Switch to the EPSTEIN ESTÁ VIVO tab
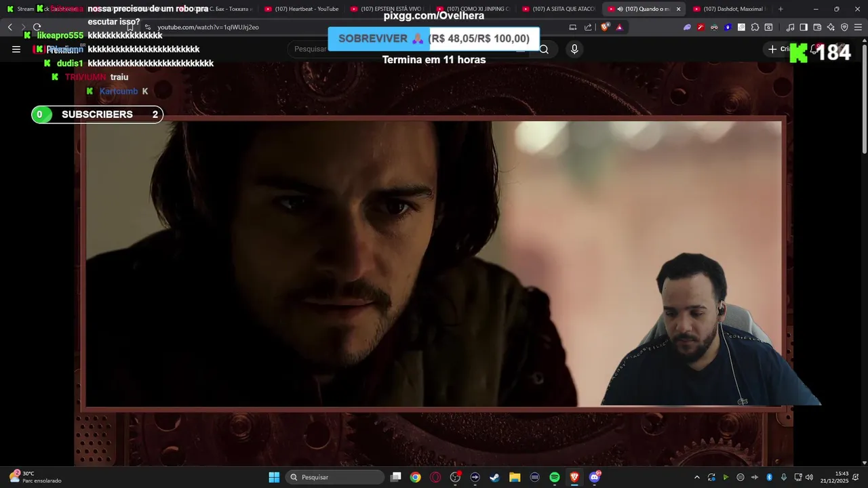 pos(388,9)
